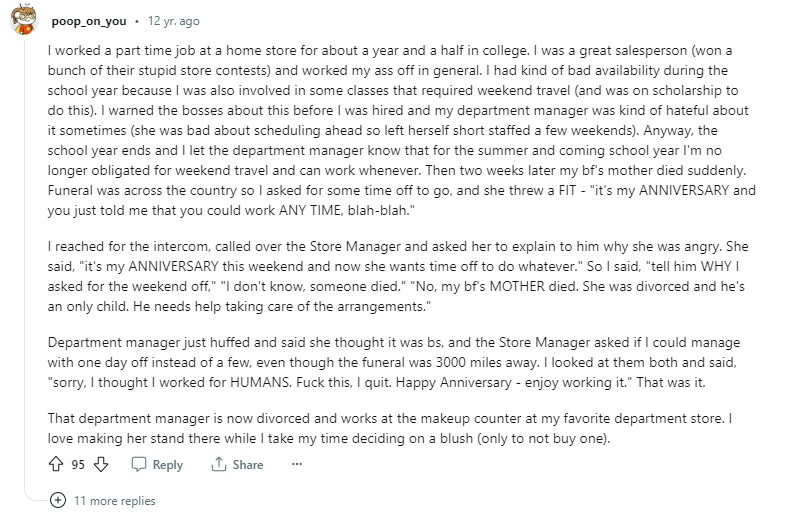Click the "Share" text label

pos(248,465)
